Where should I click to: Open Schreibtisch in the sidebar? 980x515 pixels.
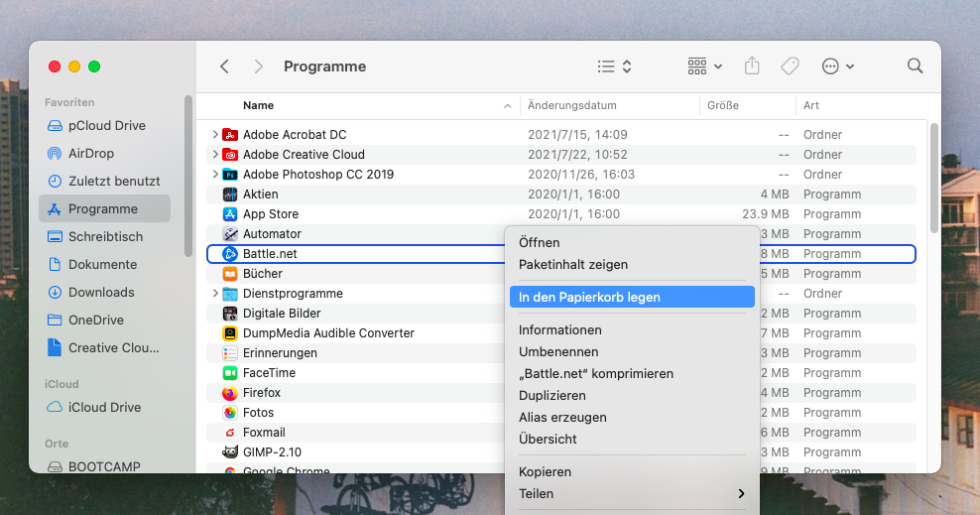click(105, 237)
